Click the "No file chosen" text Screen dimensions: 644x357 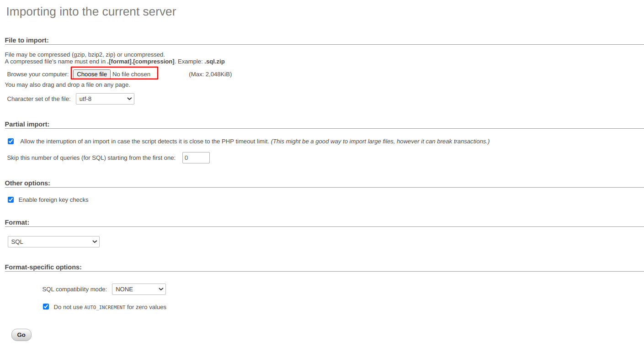click(131, 74)
